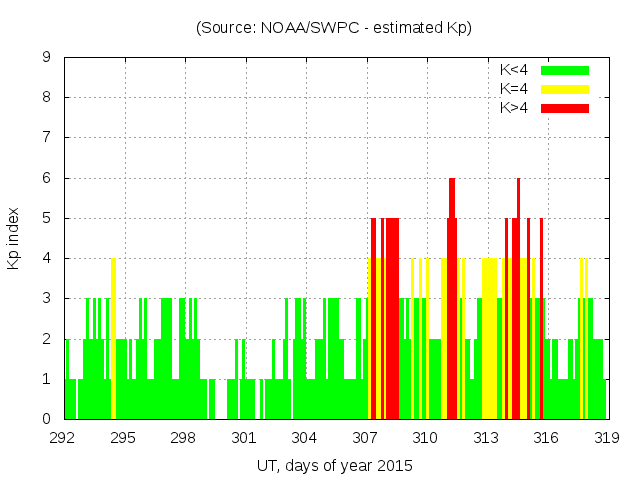Click y-axis tick label 5
This screenshot has height=480, width=640.
pos(47,218)
